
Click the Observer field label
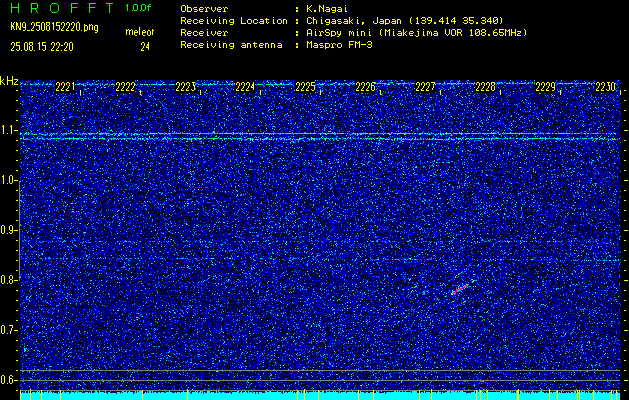(204, 8)
